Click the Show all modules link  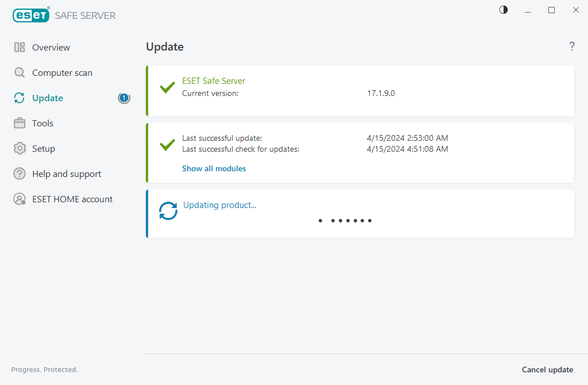coord(214,168)
